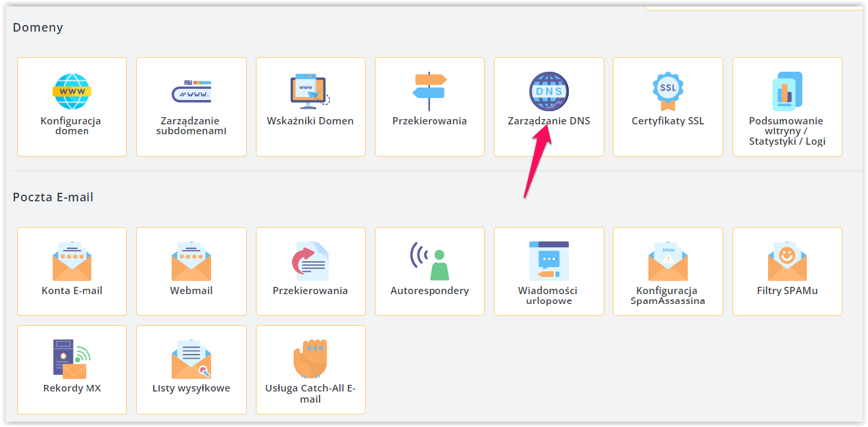Click the Certyfikaty SSL text label
This screenshot has height=427, width=868.
(x=668, y=121)
